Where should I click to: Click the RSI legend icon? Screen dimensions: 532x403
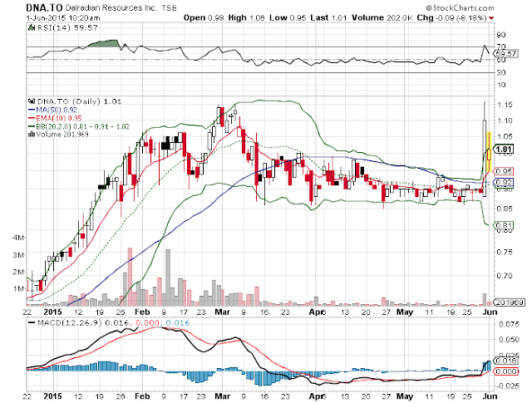point(32,27)
